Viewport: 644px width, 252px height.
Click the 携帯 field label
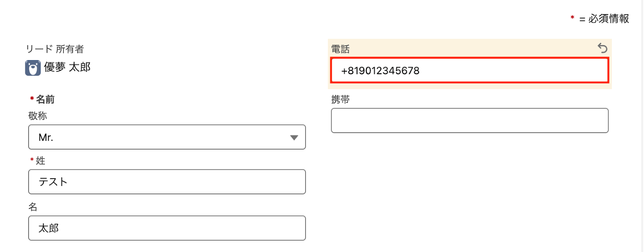(341, 100)
